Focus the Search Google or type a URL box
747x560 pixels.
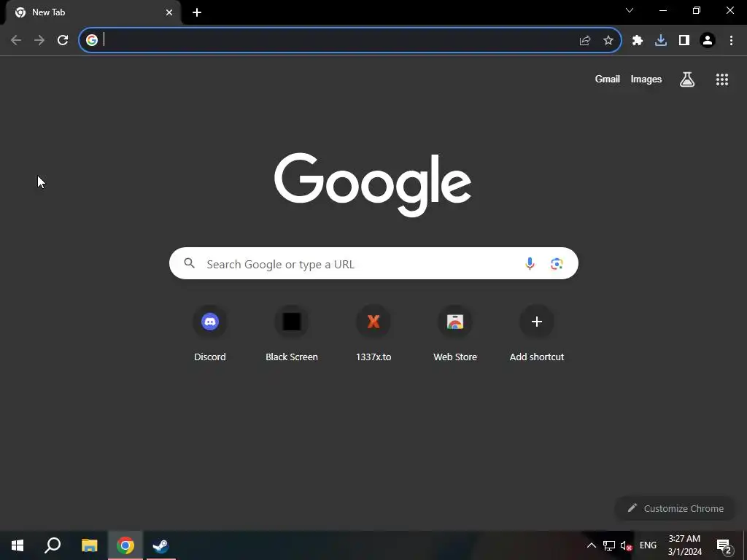(373, 263)
